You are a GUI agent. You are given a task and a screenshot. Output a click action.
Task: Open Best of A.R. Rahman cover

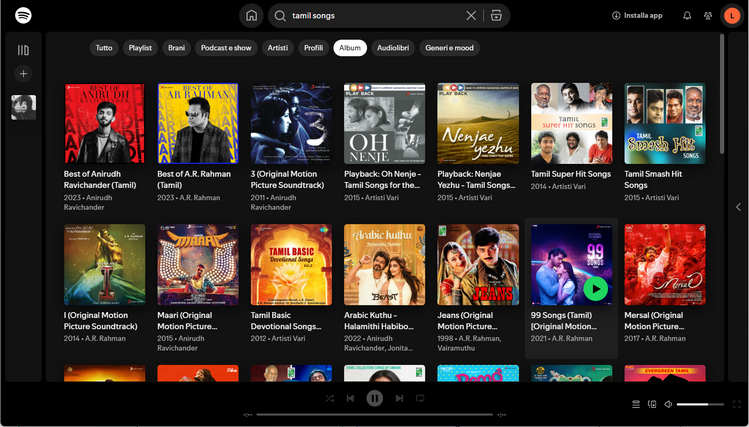pyautogui.click(x=198, y=124)
